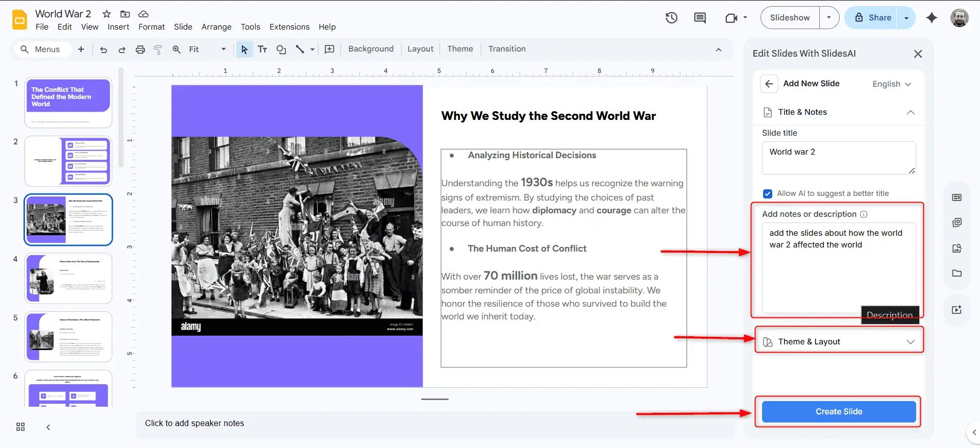
Task: Choose the select cursor tool
Action: pos(244,49)
